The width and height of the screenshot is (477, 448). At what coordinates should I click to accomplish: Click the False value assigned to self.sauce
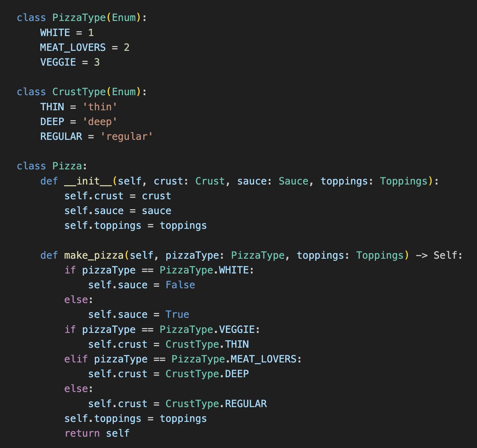click(180, 285)
